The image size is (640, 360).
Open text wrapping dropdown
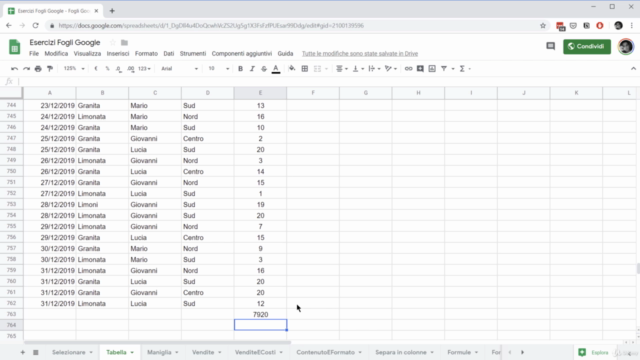[374, 69]
